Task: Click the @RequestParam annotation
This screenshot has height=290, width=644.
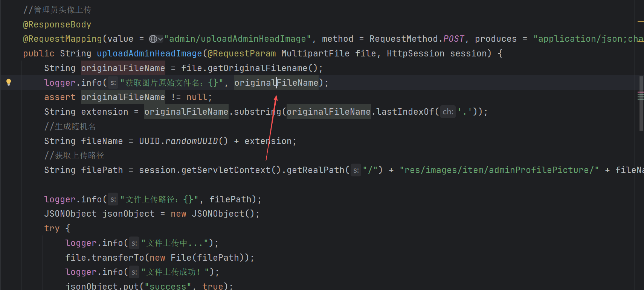Action: [x=242, y=53]
